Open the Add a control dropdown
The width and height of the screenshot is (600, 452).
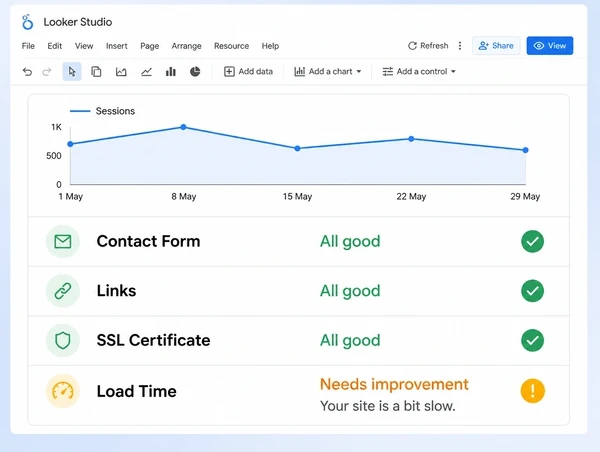[x=419, y=72]
